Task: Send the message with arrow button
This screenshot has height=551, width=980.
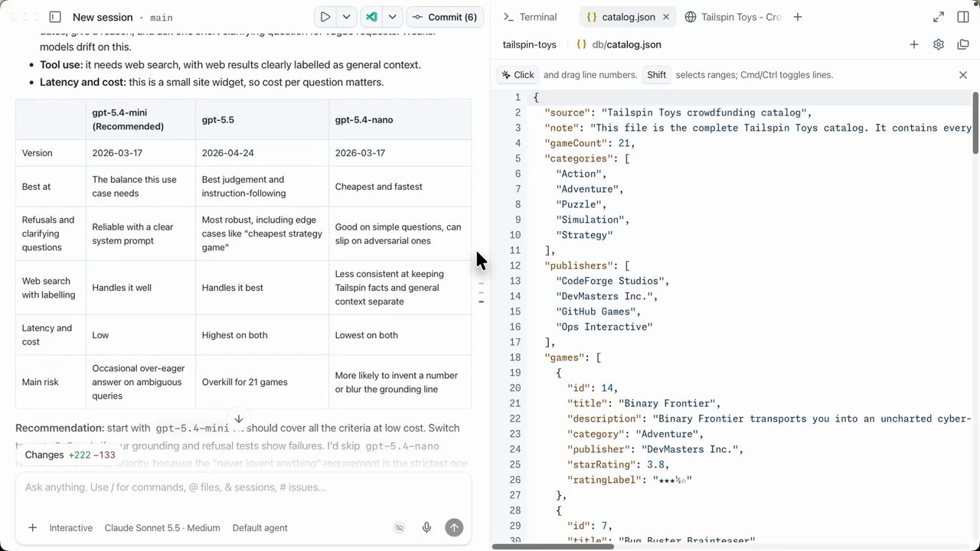Action: (454, 527)
